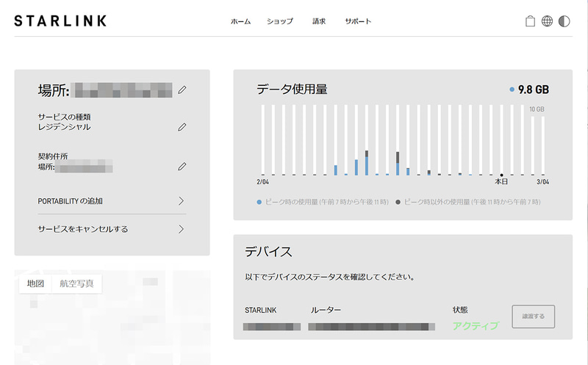The width and height of the screenshot is (588, 365).
Task: Edit the 場所 location name pencil
Action: tap(182, 90)
